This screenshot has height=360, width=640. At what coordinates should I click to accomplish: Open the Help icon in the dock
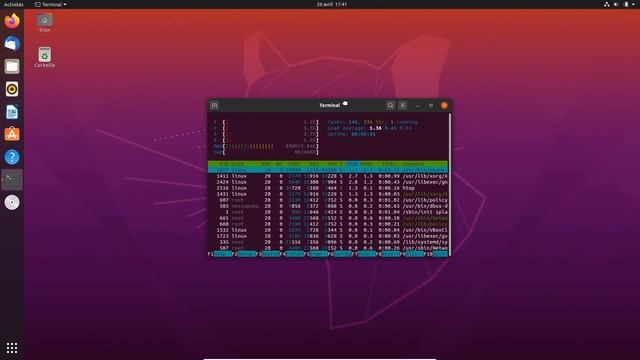pyautogui.click(x=12, y=157)
